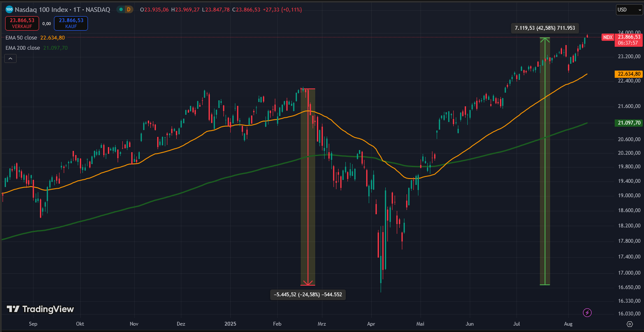Image resolution: width=644 pixels, height=332 pixels.
Task: Select the green 42,58% price range label
Action: click(545, 28)
